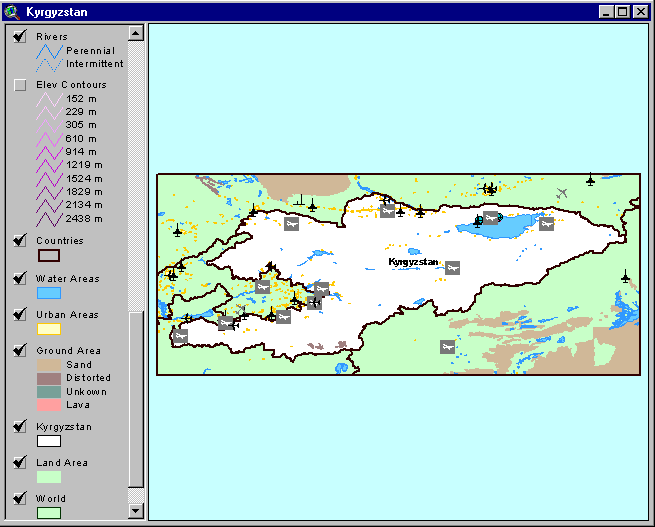Click the 914 m contour symbol

(49, 152)
